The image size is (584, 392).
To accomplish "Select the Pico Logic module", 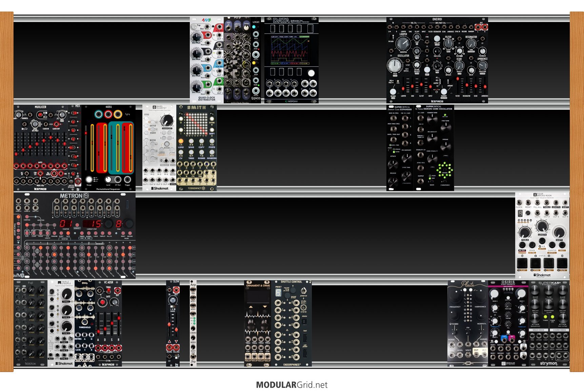I will 256,60.
